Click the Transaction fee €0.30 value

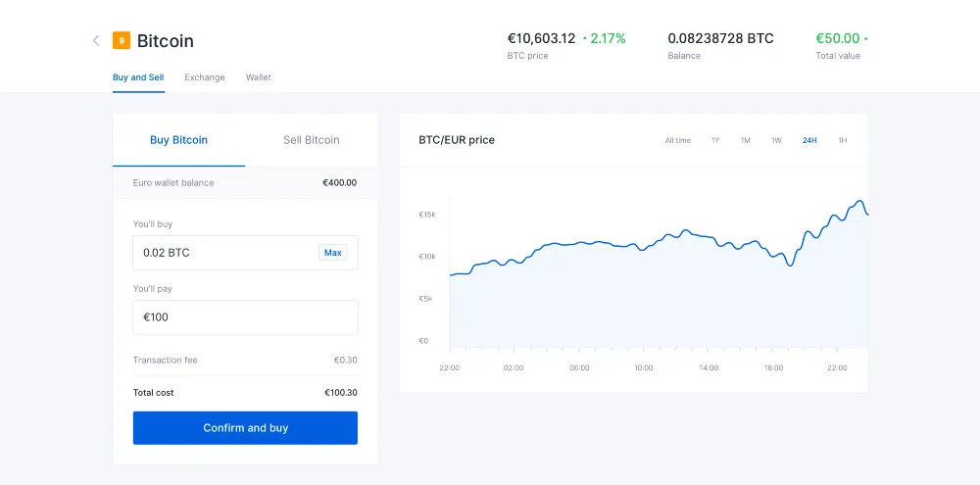[346, 360]
